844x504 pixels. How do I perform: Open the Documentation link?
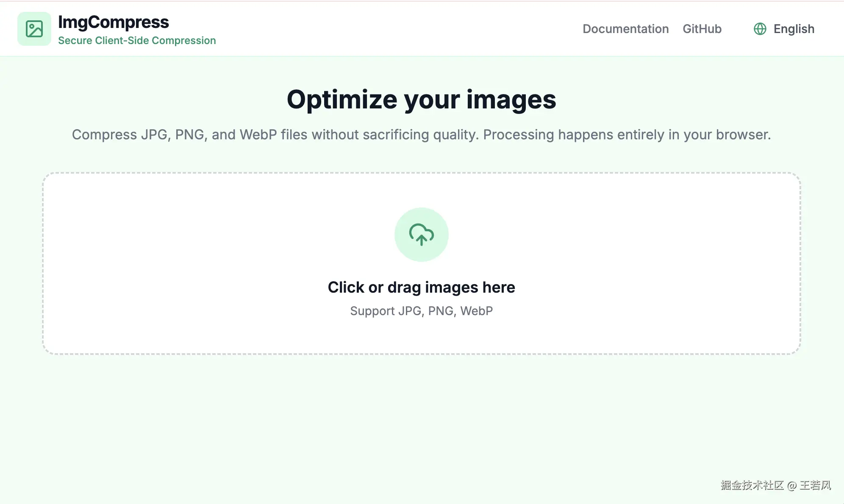[x=625, y=29]
